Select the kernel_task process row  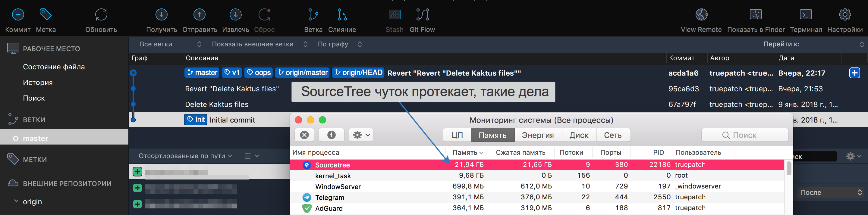[537, 175]
